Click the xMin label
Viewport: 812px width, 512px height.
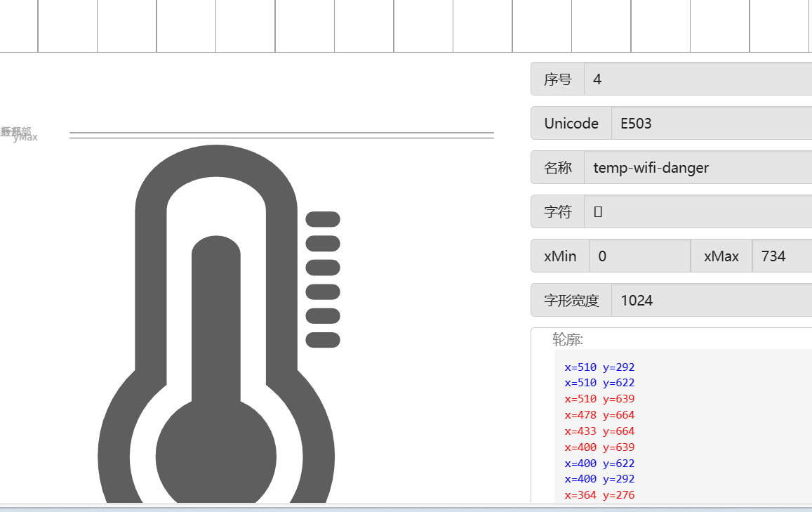click(560, 256)
